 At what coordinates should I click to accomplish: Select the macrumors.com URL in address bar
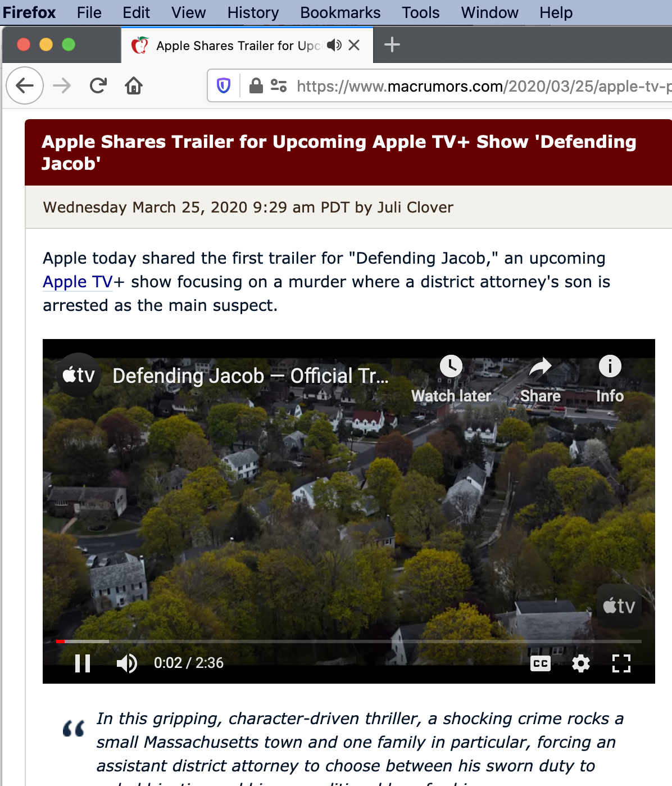[x=484, y=86]
